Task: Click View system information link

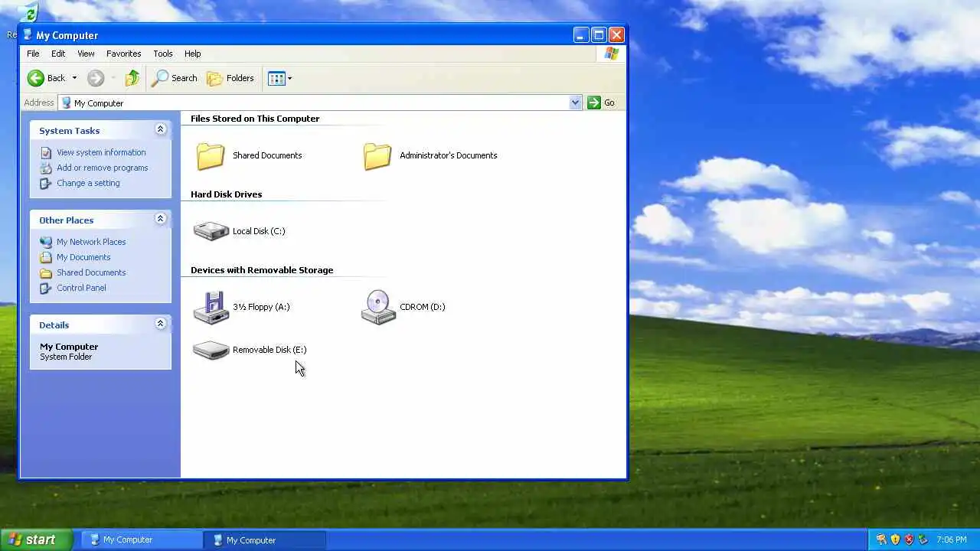Action: [101, 152]
